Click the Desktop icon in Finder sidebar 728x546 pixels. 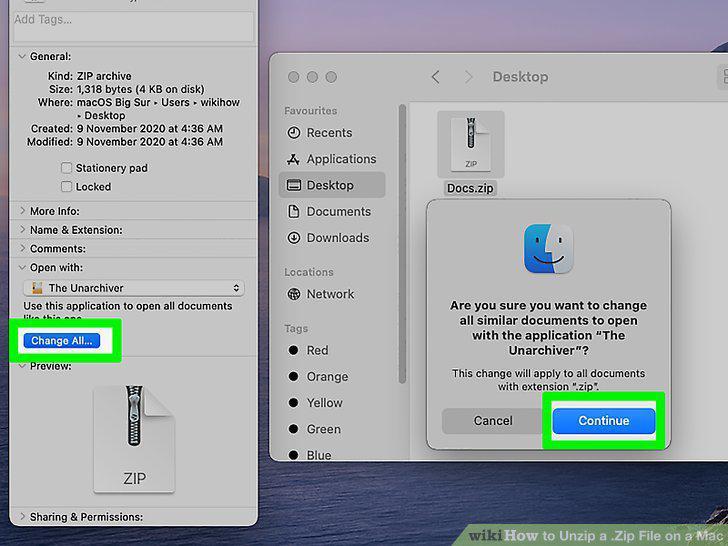pos(294,185)
